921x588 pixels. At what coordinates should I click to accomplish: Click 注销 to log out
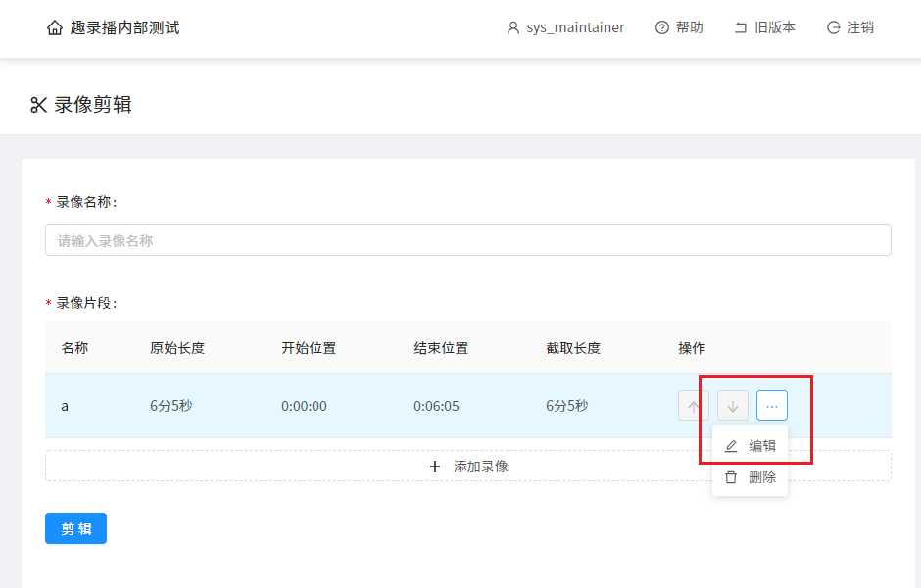point(849,27)
